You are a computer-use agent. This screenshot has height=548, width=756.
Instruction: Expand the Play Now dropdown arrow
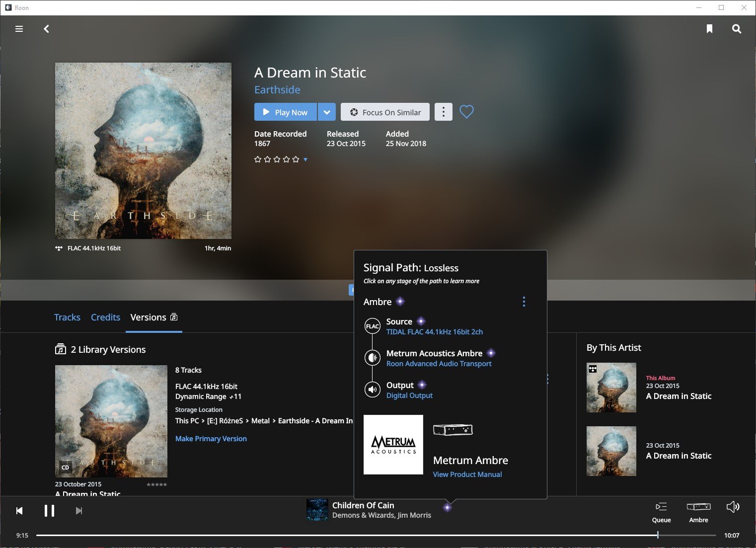click(x=327, y=112)
